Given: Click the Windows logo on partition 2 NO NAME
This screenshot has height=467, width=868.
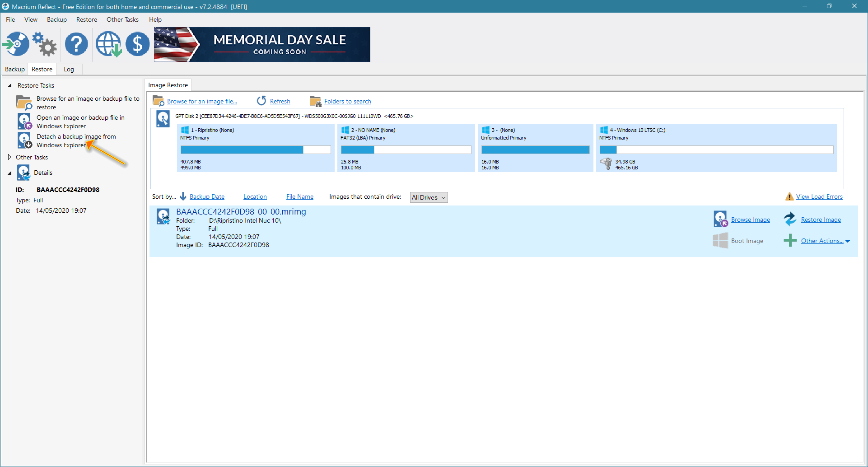Looking at the screenshot, I should 345,130.
